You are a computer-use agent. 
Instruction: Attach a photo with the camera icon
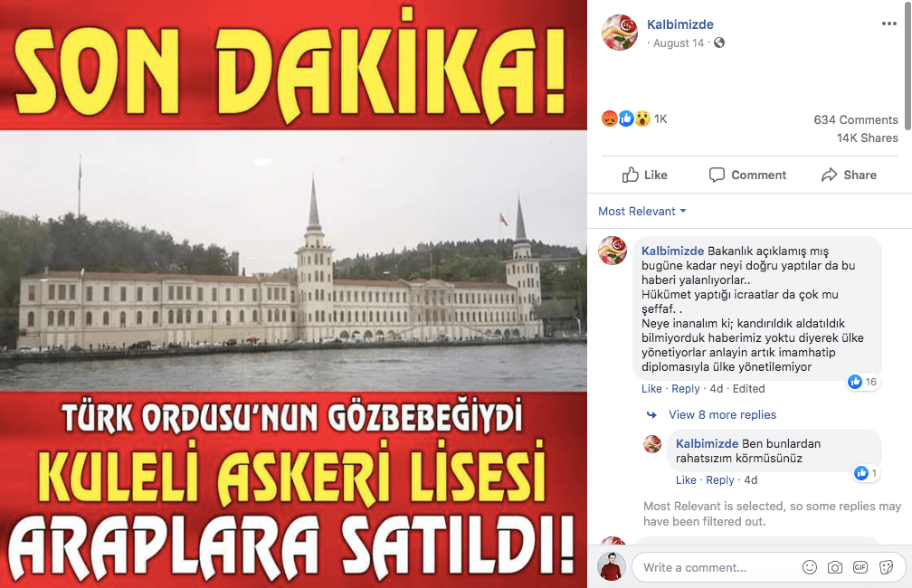tap(834, 567)
